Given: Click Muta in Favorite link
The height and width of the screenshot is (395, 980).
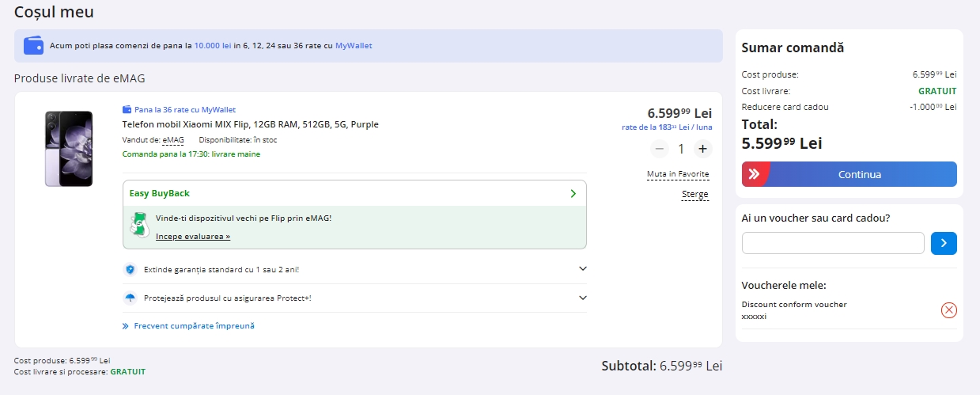Looking at the screenshot, I should click(678, 174).
